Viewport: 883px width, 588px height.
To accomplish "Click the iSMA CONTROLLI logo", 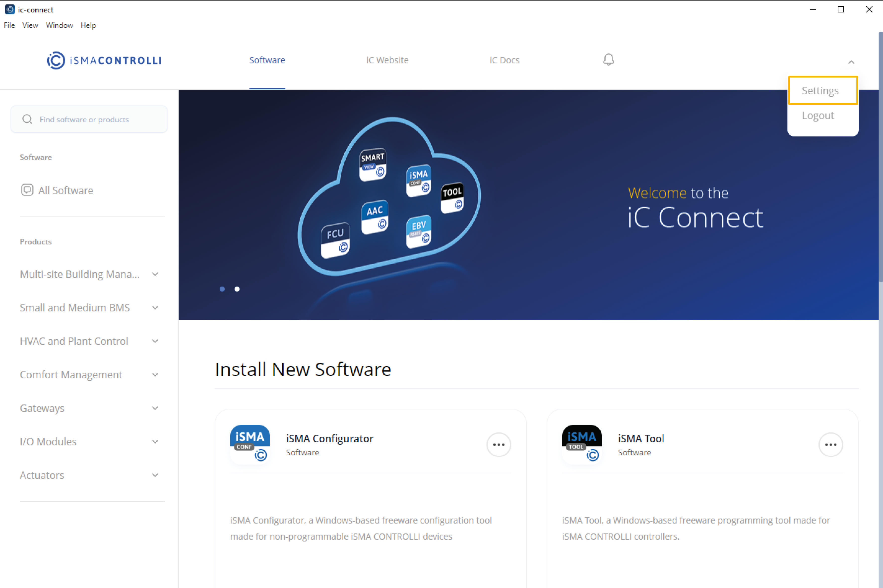I will click(104, 60).
